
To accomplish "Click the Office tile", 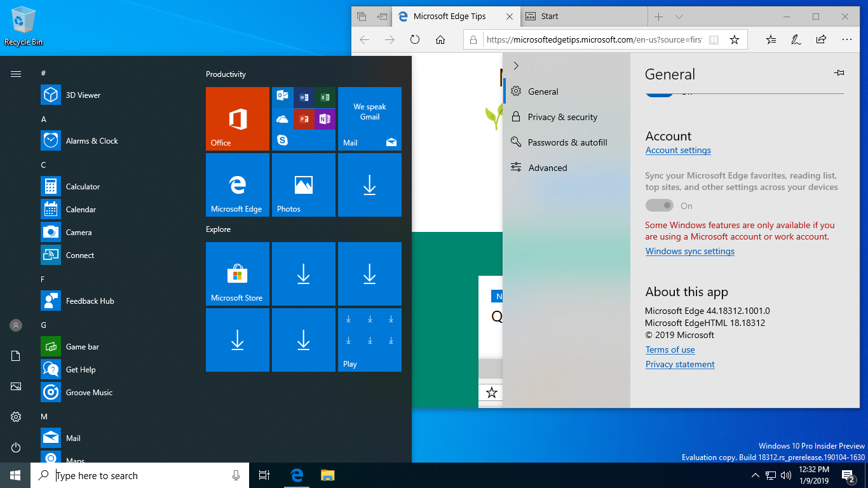I will click(238, 119).
